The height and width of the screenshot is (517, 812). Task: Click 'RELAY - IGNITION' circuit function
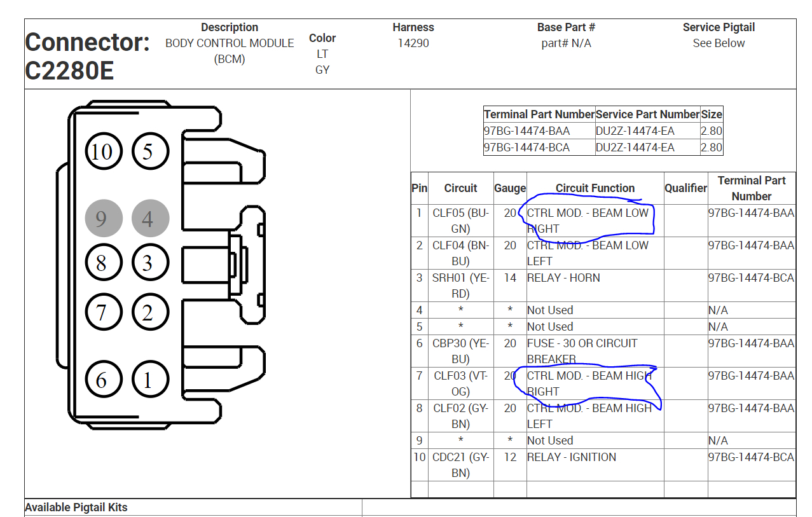tap(572, 457)
